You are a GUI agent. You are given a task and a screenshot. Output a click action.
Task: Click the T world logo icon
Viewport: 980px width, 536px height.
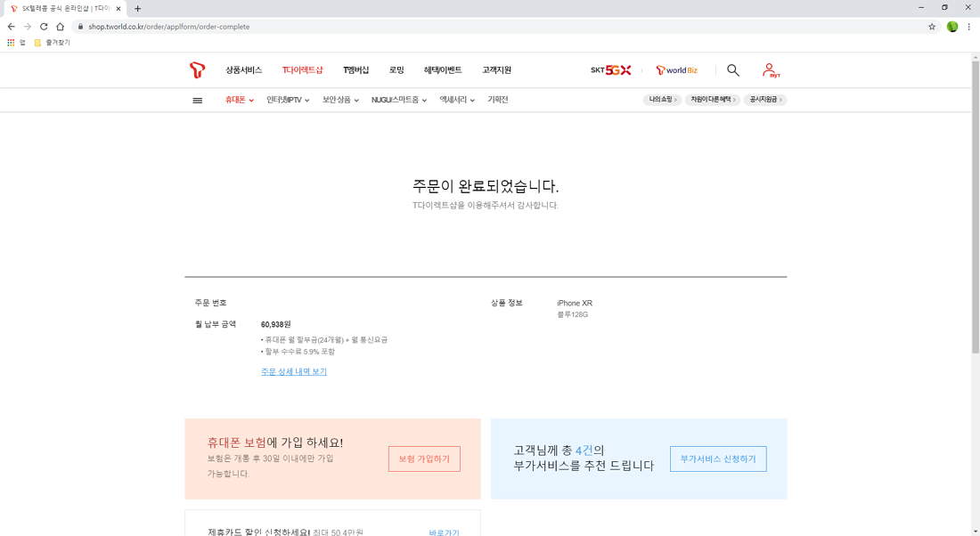(x=198, y=70)
